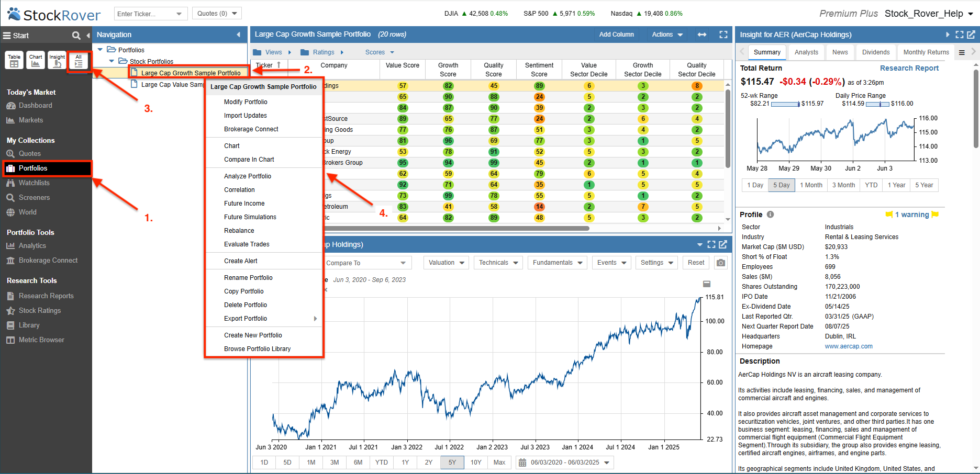This screenshot has width=980, height=474.
Task: Open the Technicals chart dropdown
Action: [x=498, y=263]
